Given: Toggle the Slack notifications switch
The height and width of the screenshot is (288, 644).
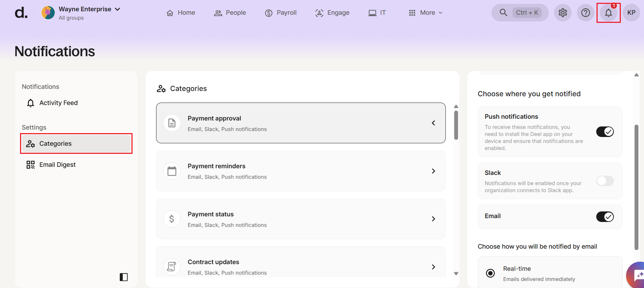Looking at the screenshot, I should click(x=605, y=181).
